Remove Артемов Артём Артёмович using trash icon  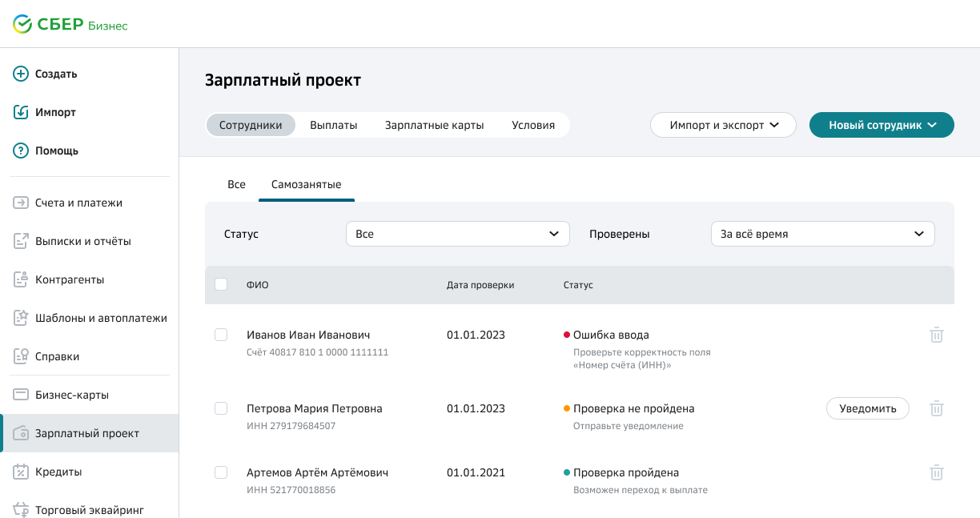[x=936, y=472]
